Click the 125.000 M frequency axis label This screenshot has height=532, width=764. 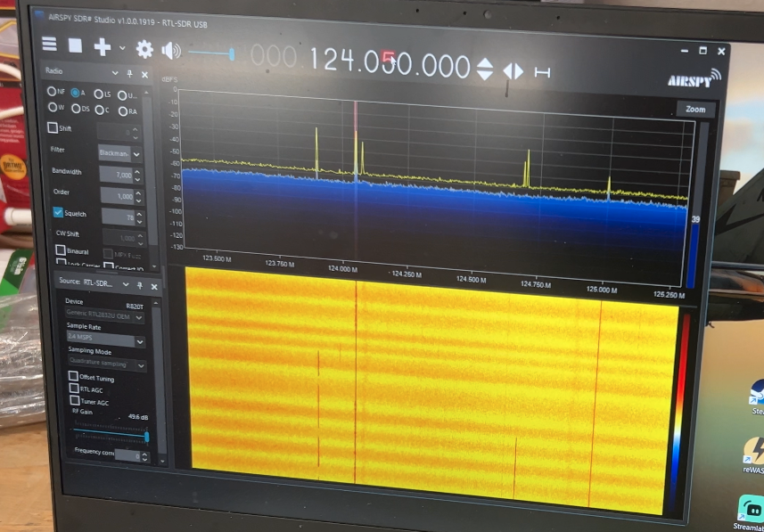(x=602, y=290)
